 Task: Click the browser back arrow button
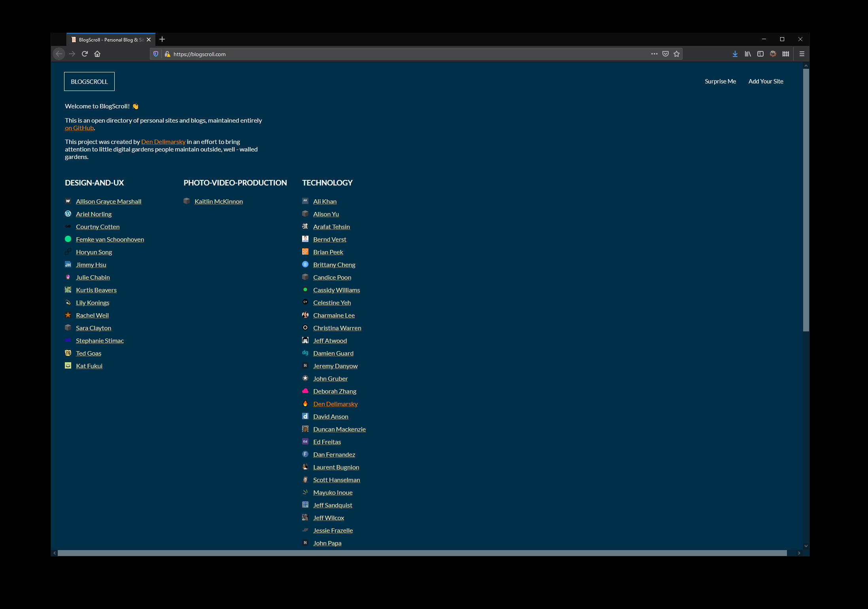click(x=59, y=54)
